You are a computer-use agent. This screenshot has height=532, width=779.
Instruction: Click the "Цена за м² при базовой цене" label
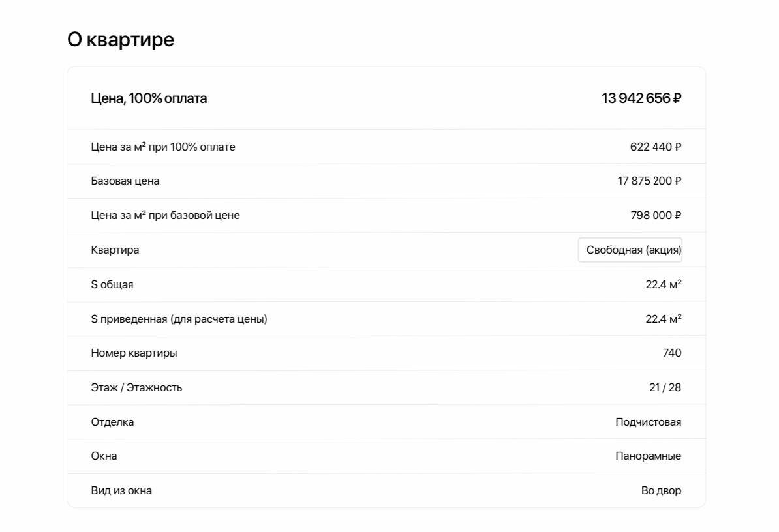pos(165,215)
